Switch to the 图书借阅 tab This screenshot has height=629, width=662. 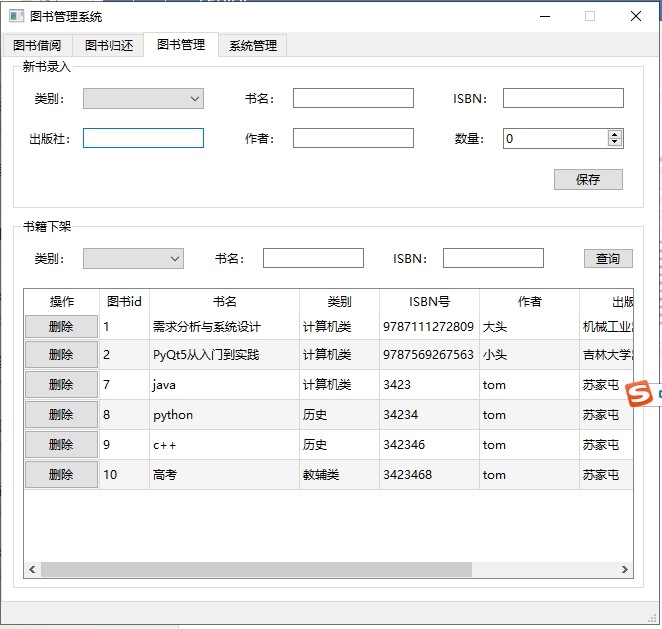pyautogui.click(x=37, y=46)
